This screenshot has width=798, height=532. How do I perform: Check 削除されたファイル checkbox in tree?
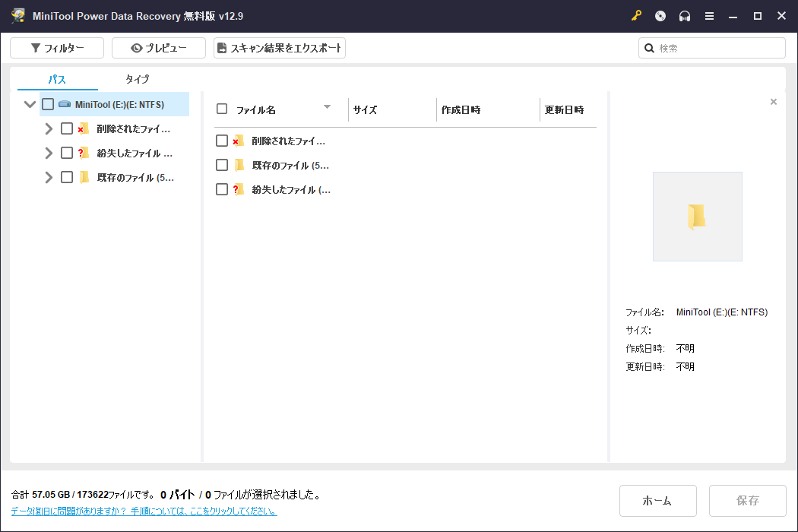tap(67, 128)
